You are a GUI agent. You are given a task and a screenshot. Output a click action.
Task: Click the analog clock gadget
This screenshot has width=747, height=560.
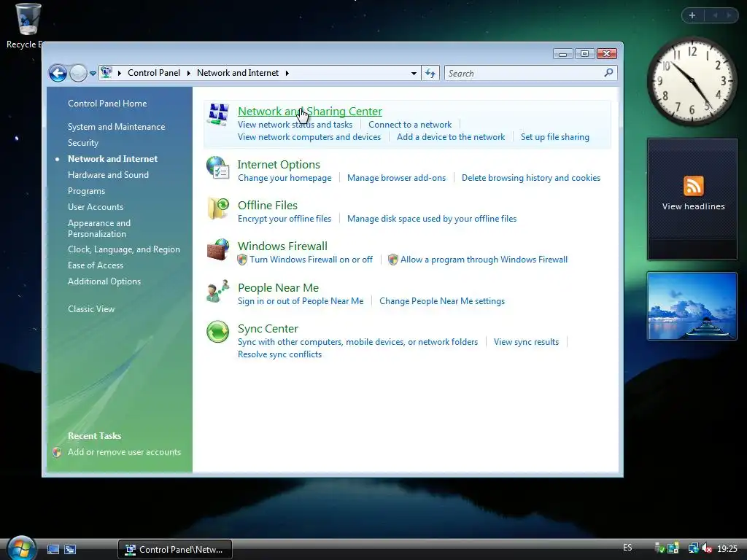coord(692,81)
